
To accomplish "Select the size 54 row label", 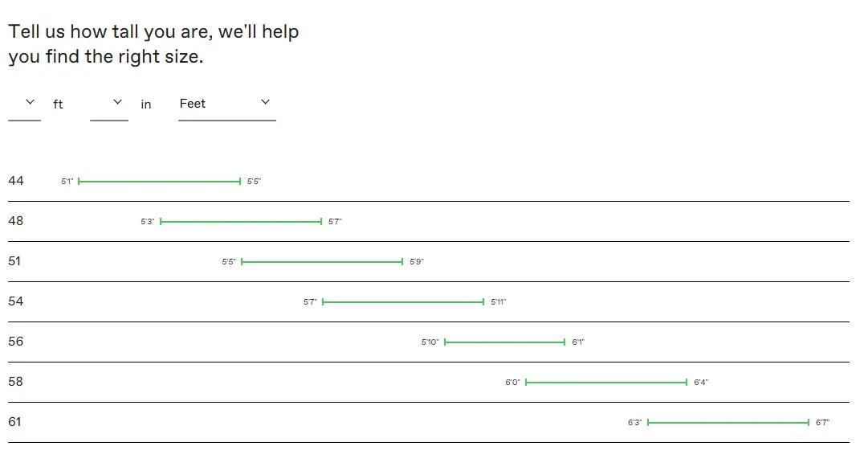I will pyautogui.click(x=16, y=301).
